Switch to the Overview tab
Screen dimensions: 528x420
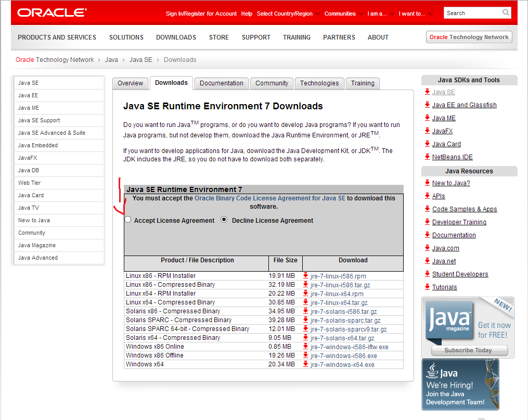click(x=131, y=83)
